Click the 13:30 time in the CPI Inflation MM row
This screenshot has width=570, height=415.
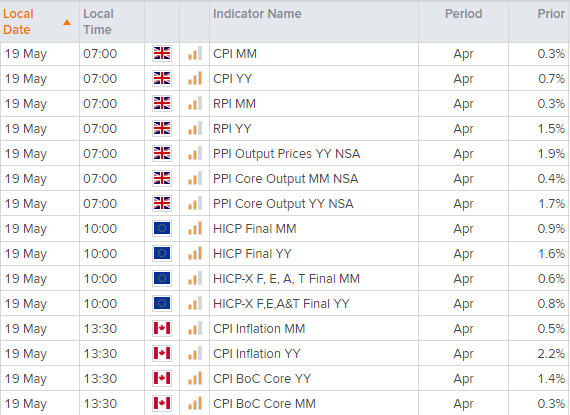100,329
